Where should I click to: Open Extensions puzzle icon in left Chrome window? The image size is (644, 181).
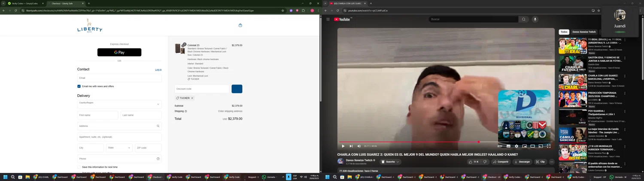(x=303, y=10)
